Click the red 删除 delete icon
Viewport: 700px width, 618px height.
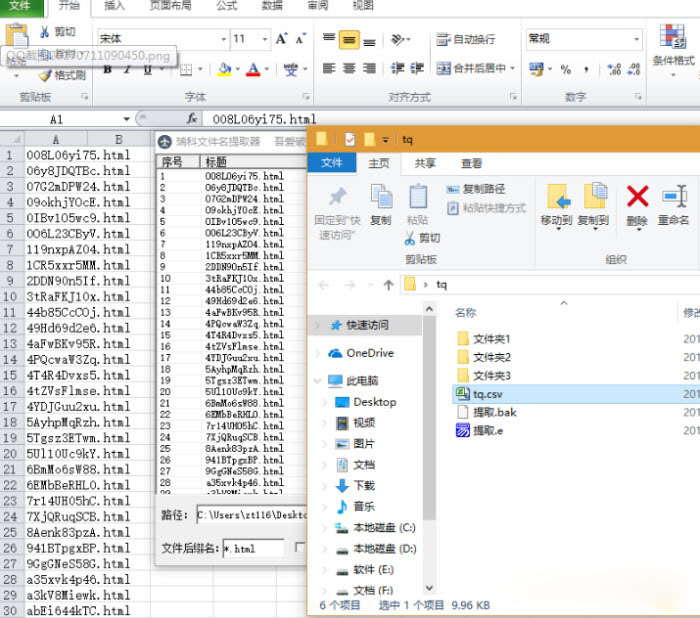click(638, 196)
